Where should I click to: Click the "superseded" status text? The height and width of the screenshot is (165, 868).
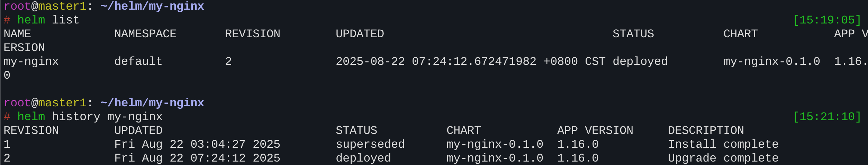(370, 144)
